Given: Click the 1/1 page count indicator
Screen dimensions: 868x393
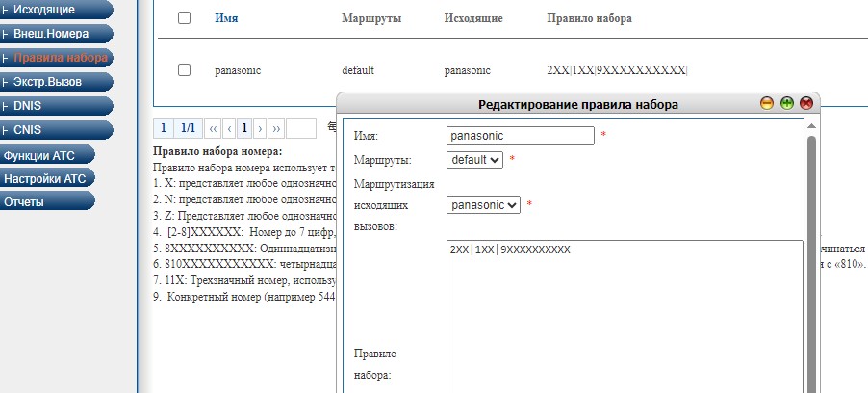Looking at the screenshot, I should click(x=189, y=129).
